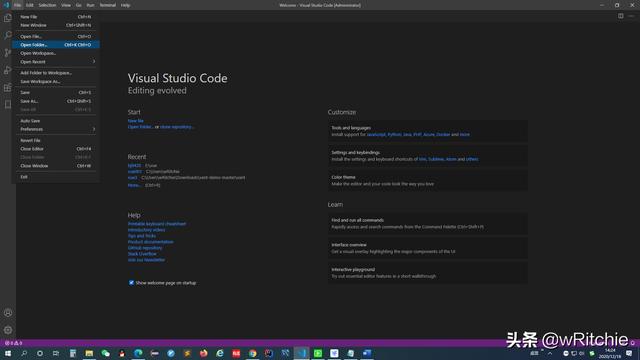Expand the Preferences submenu

(x=56, y=129)
